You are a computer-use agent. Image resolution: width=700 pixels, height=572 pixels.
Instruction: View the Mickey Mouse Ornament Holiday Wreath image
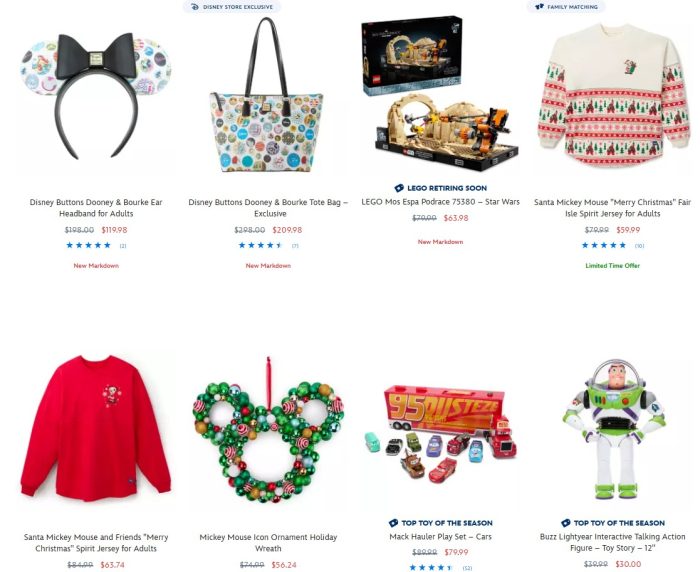pyautogui.click(x=268, y=430)
